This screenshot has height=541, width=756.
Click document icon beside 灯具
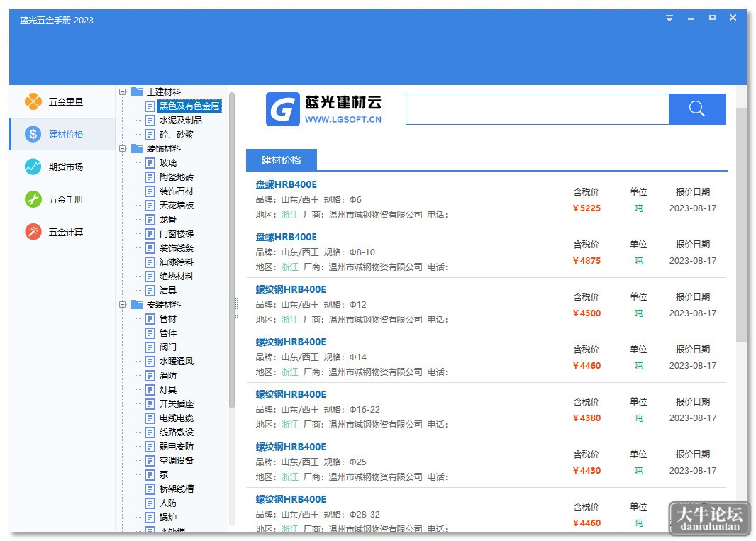150,389
